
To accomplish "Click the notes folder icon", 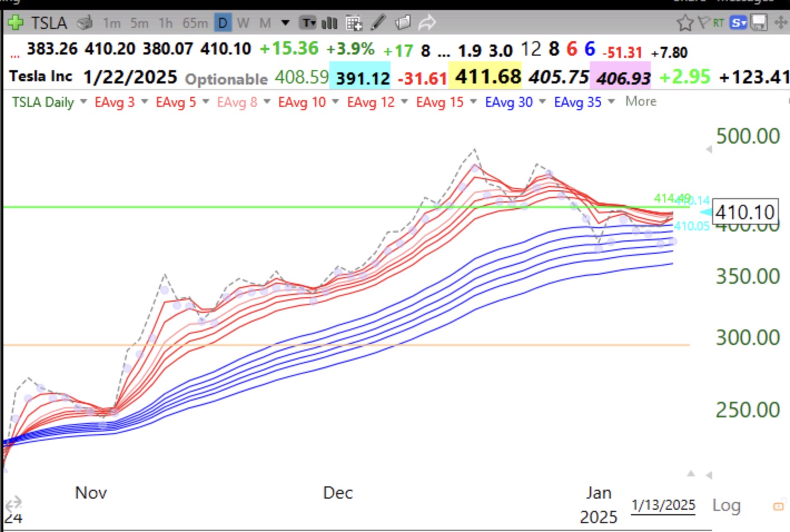I will (x=403, y=23).
